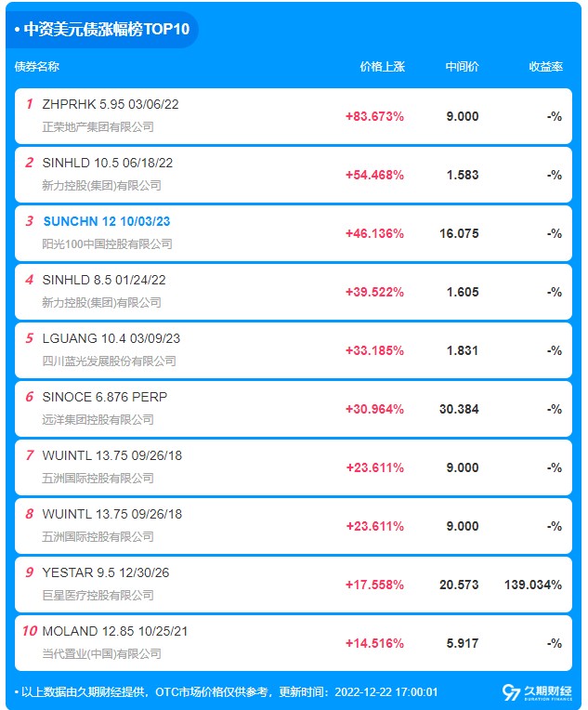The width and height of the screenshot is (588, 710).
Task: Click the Duration Finance logo
Action: pyautogui.click(x=537, y=692)
